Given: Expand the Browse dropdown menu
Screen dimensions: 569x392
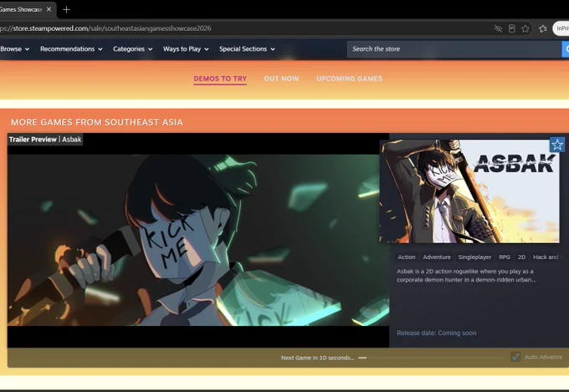Looking at the screenshot, I should click(x=15, y=49).
